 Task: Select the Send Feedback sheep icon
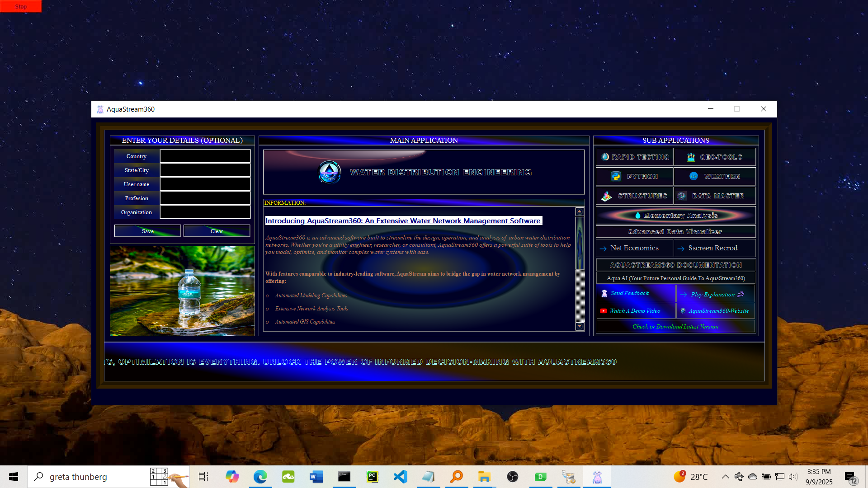pyautogui.click(x=604, y=293)
